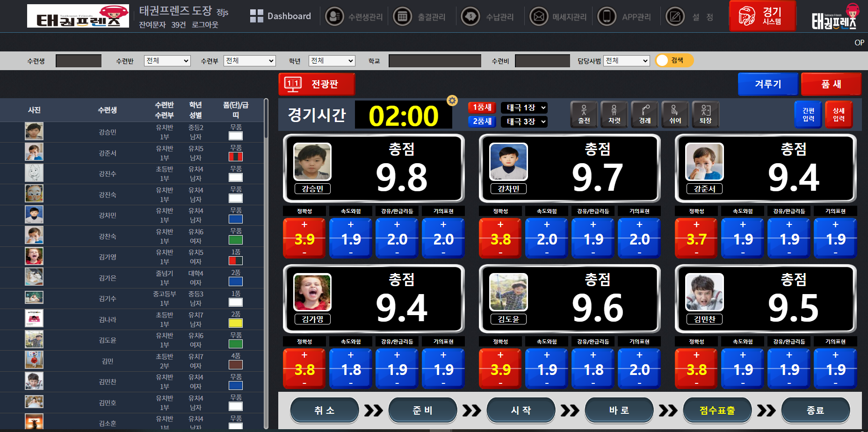Open the 1품새 태극 1장 dropdown
This screenshot has height=432, width=868.
point(524,108)
